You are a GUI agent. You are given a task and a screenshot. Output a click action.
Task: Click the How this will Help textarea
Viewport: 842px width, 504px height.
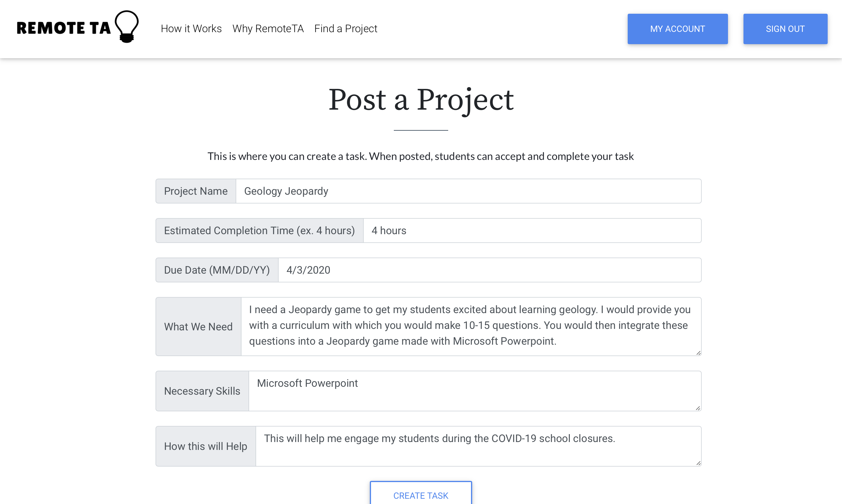(x=478, y=446)
